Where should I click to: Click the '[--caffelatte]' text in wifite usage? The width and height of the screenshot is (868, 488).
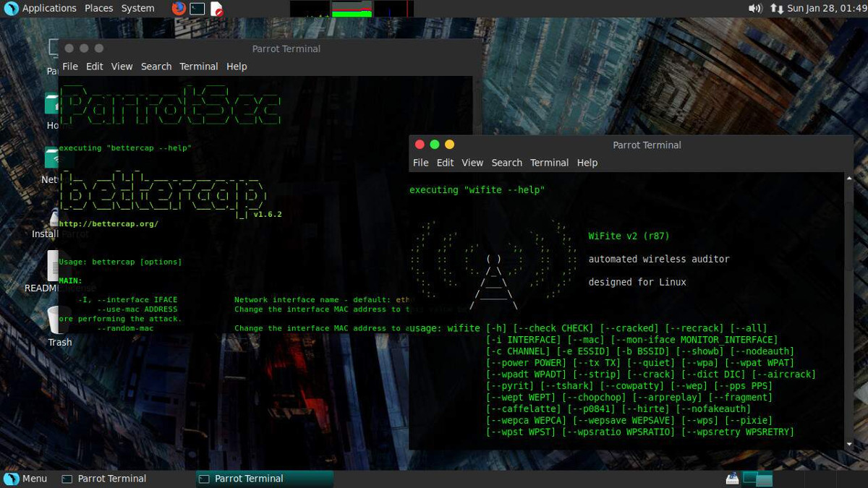pos(524,409)
